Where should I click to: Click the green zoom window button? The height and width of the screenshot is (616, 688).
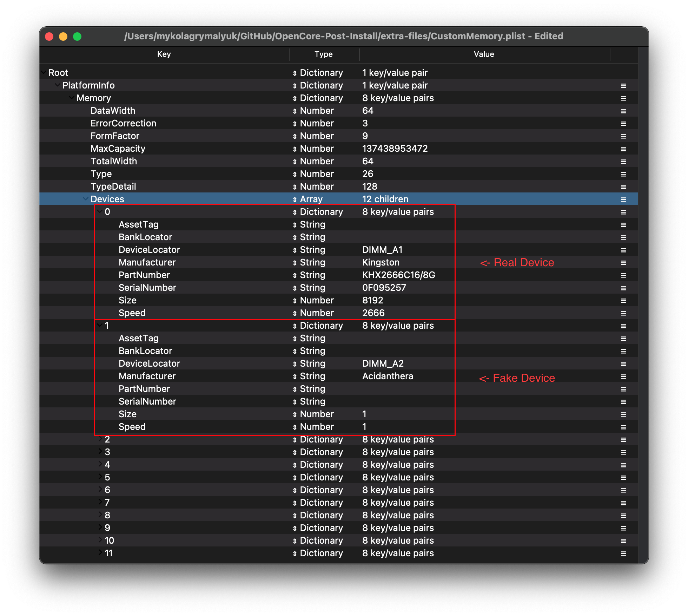click(x=77, y=37)
